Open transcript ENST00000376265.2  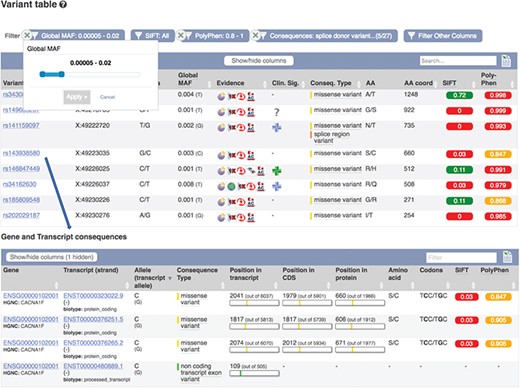point(93,343)
